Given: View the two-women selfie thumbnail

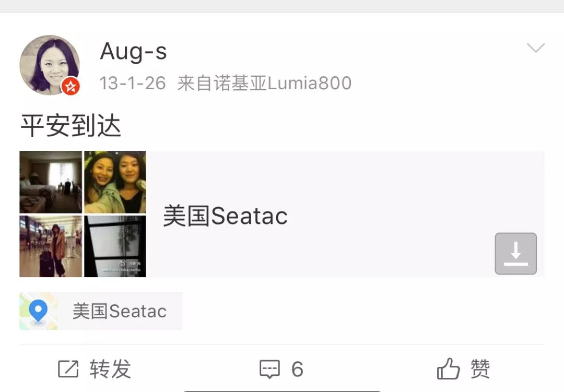Looking at the screenshot, I should [x=115, y=182].
